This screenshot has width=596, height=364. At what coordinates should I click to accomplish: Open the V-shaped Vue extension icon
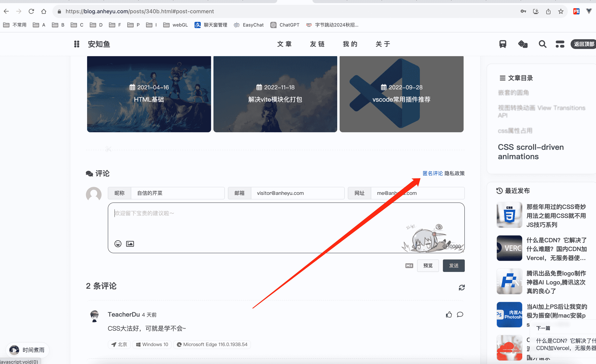coord(589,11)
